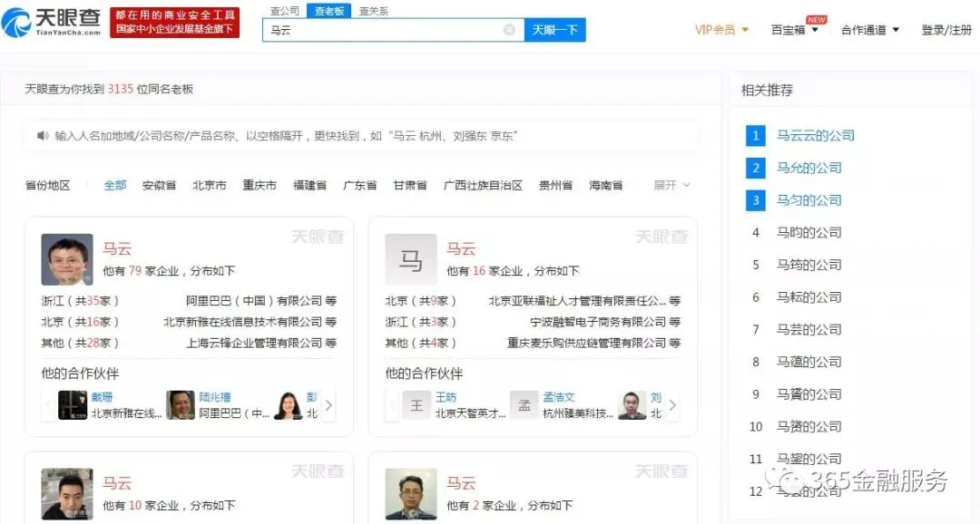
Task: Open photo of 马云 with 79 companies
Action: point(67,259)
